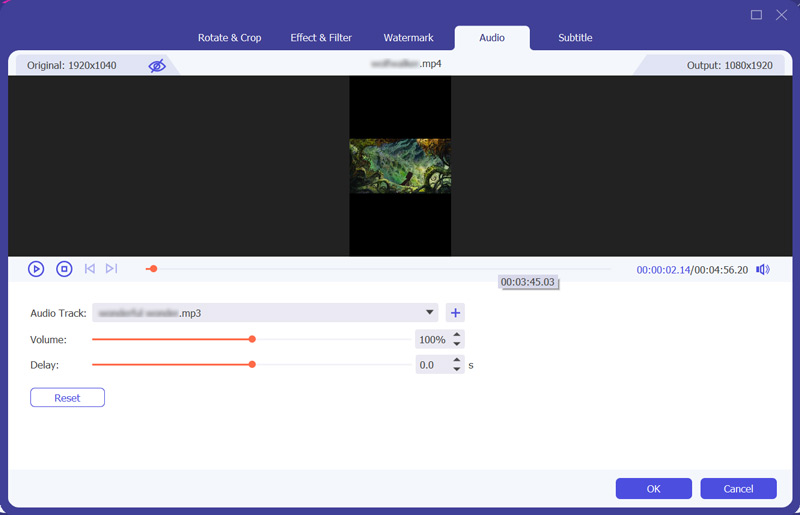Click the Volume slider handle

(252, 339)
